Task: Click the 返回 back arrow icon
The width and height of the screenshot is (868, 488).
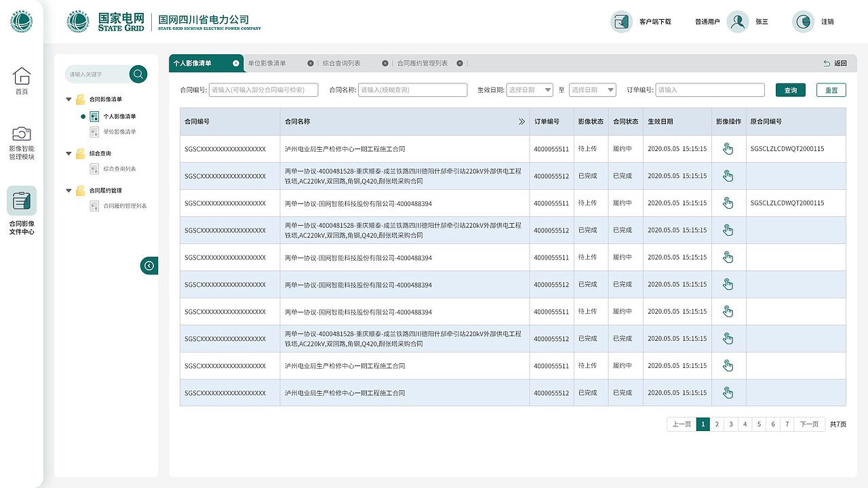Action: pyautogui.click(x=827, y=63)
